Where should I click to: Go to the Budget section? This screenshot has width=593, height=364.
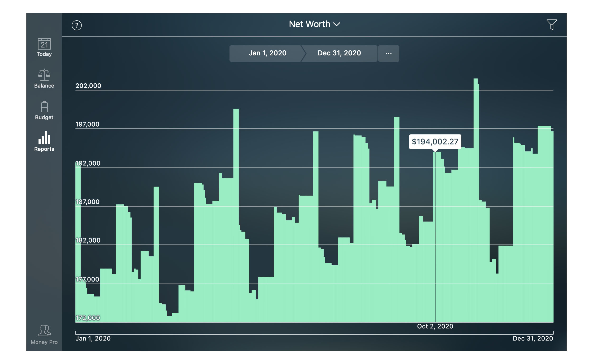click(x=44, y=111)
